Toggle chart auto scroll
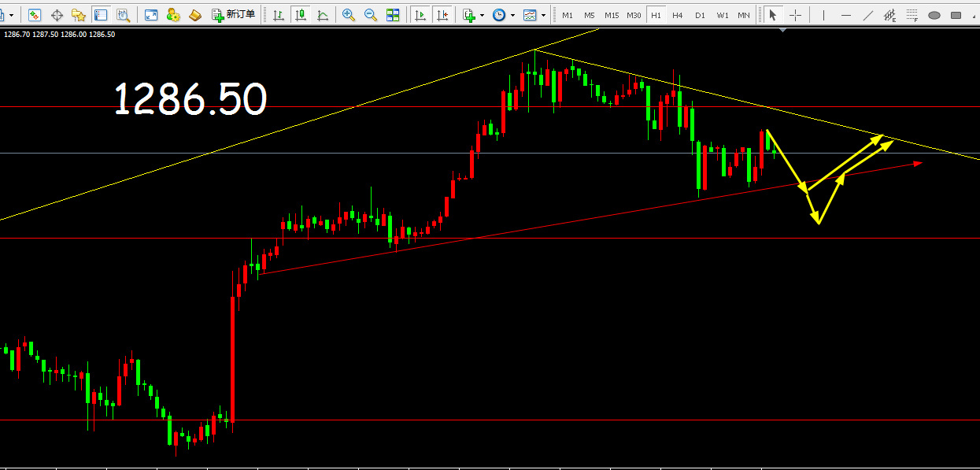 point(421,15)
